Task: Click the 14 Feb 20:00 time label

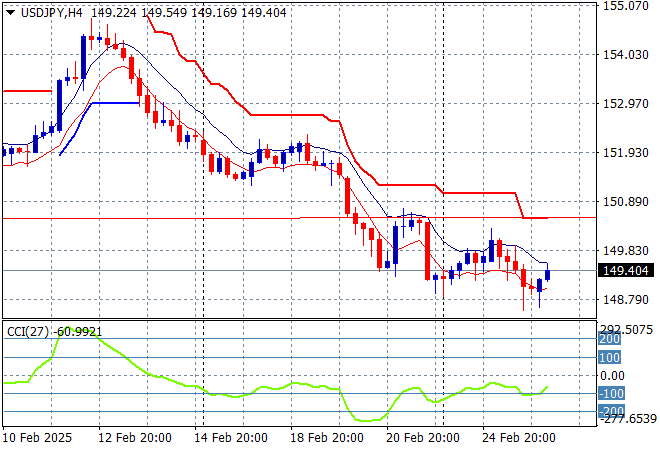Action: (x=231, y=438)
